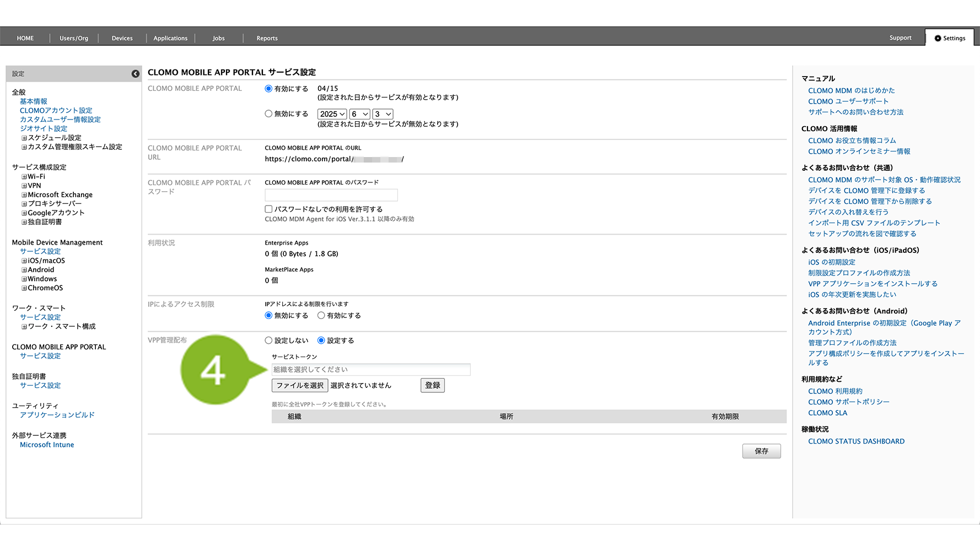980x551 pixels.
Task: Open Microsoft Intune link
Action: point(47,445)
